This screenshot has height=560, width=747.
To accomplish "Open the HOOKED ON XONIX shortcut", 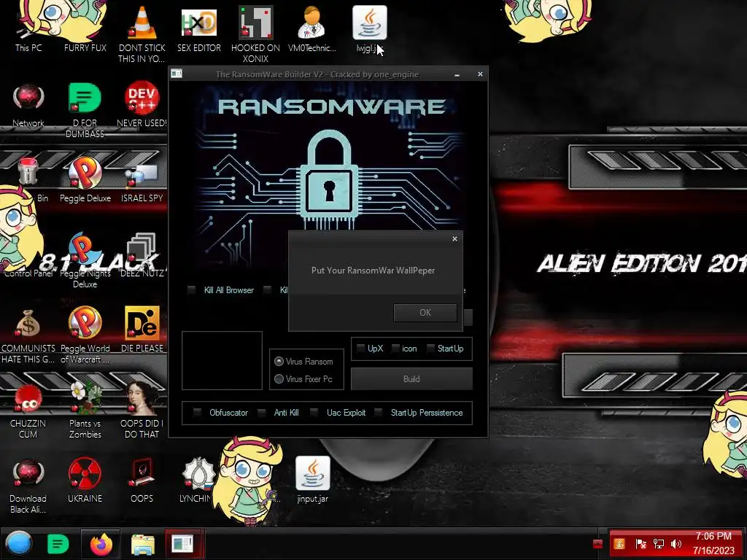I will (255, 34).
